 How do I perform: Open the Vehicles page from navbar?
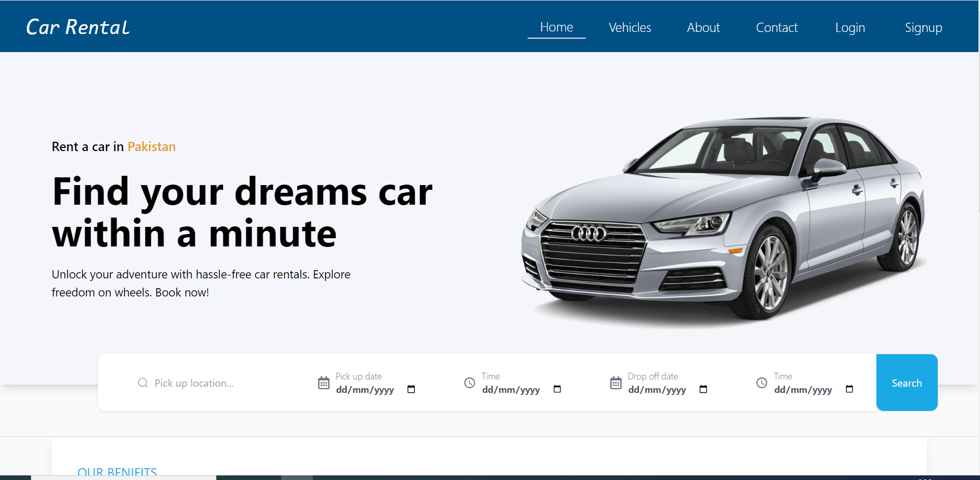click(x=630, y=28)
